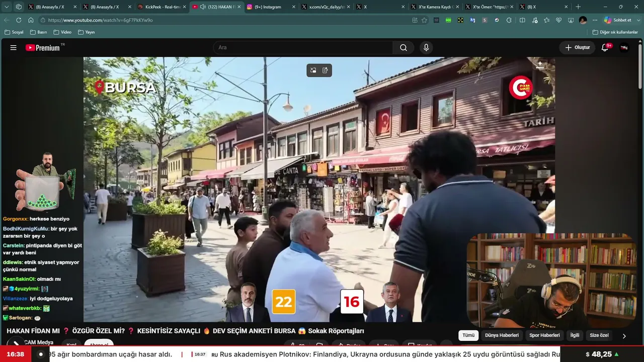Open the Sosyal bookmarks folder
644x362 pixels.
pyautogui.click(x=14, y=32)
